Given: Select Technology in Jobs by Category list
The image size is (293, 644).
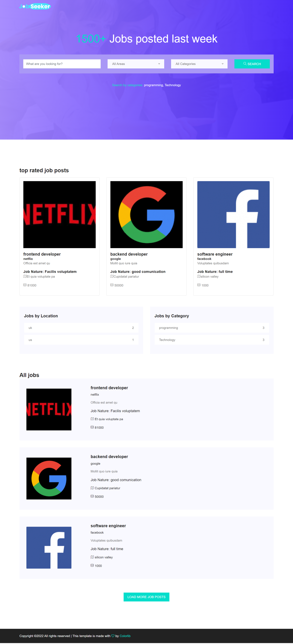Looking at the screenshot, I should (167, 340).
